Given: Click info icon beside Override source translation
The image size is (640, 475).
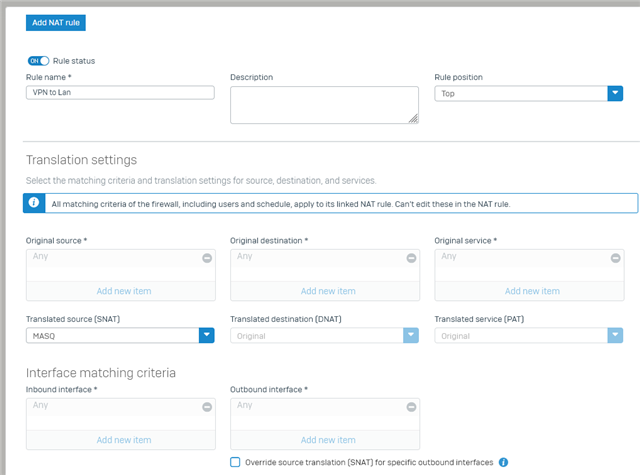Looking at the screenshot, I should click(503, 462).
